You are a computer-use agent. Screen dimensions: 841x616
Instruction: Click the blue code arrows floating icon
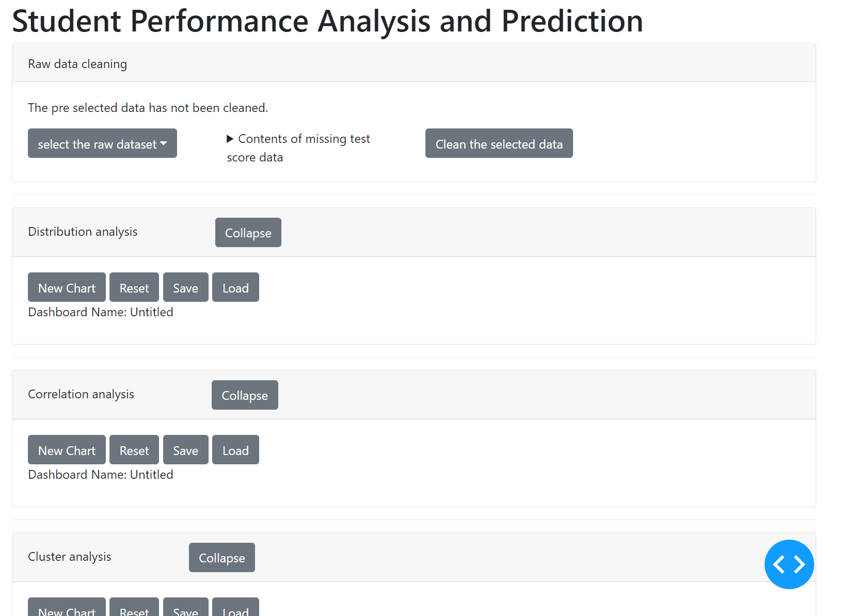(x=788, y=564)
